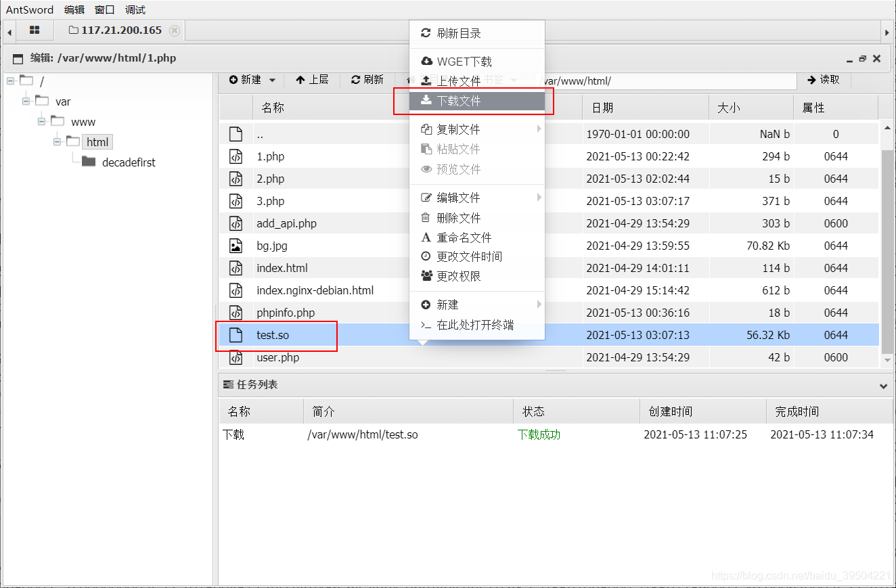Change file timestamp via the 更改文件时间 clock icon

coord(457,256)
